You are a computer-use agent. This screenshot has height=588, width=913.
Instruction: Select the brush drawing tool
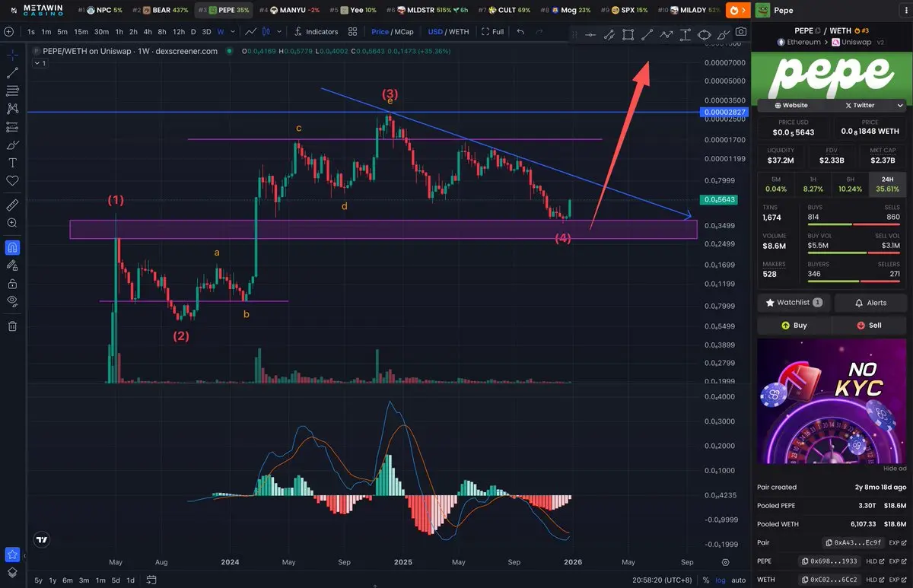pos(12,145)
